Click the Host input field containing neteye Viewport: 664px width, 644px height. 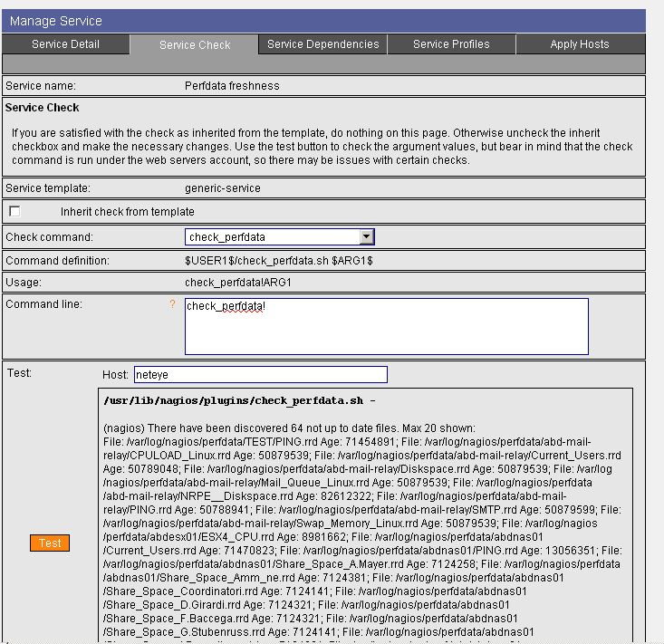(260, 375)
